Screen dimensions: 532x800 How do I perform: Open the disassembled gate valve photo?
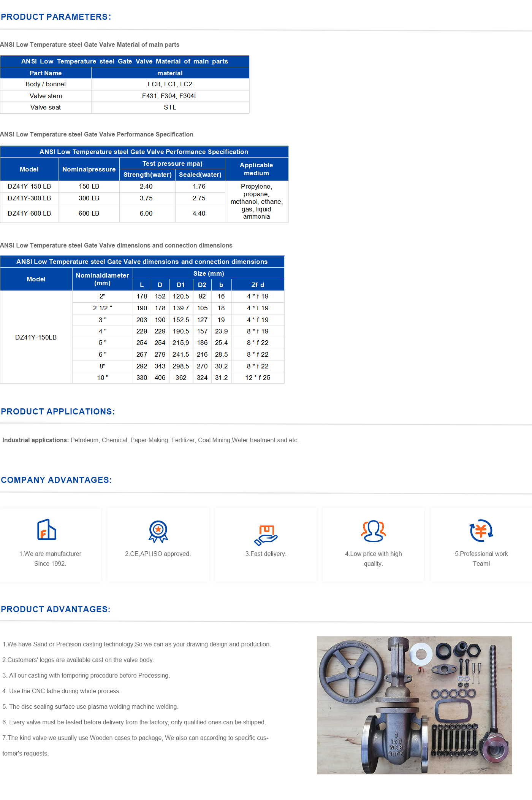414,705
